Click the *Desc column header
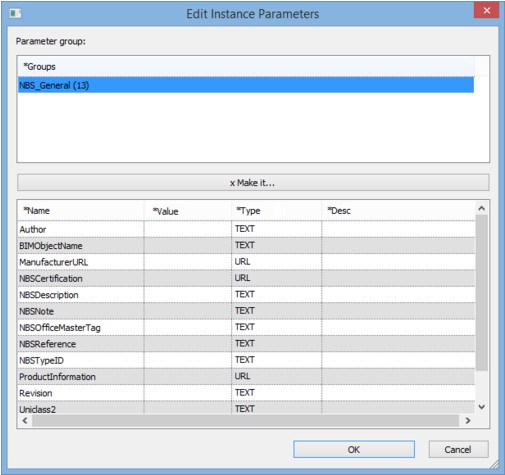 pos(398,211)
